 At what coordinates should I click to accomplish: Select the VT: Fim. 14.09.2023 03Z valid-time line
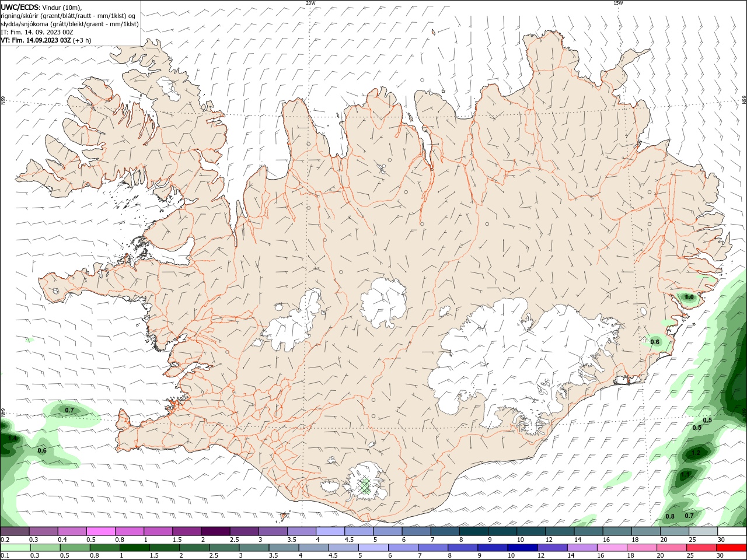click(x=46, y=40)
